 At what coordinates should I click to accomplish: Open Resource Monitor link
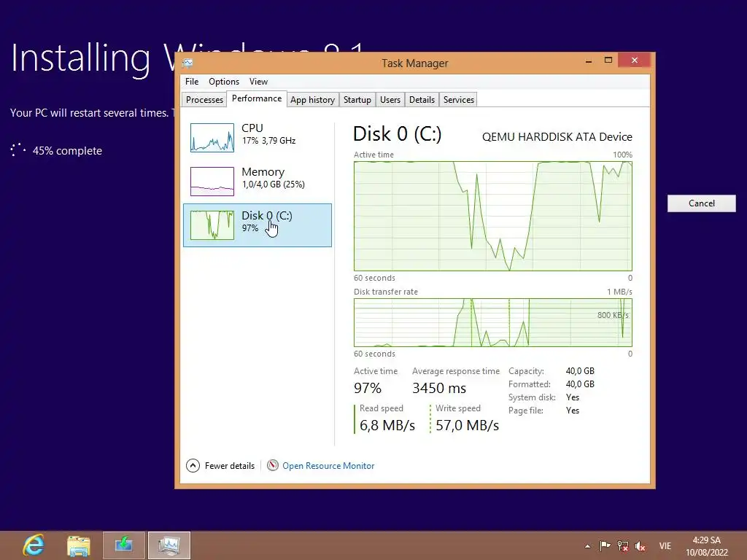[x=328, y=466]
